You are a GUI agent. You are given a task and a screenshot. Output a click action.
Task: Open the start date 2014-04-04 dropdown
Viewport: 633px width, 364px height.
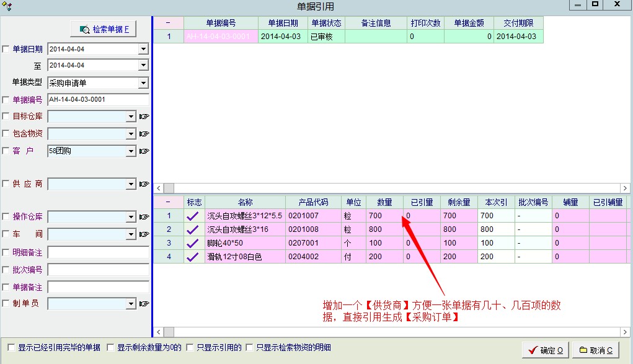pyautogui.click(x=143, y=49)
